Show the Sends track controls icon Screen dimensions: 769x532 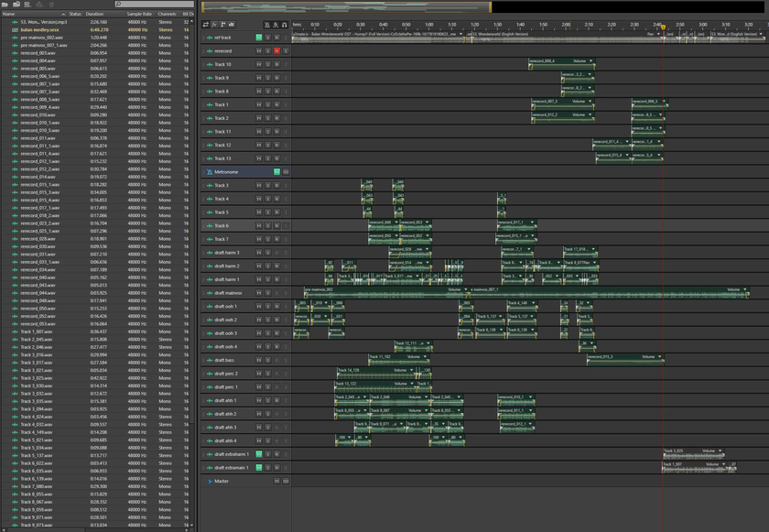tap(223, 24)
